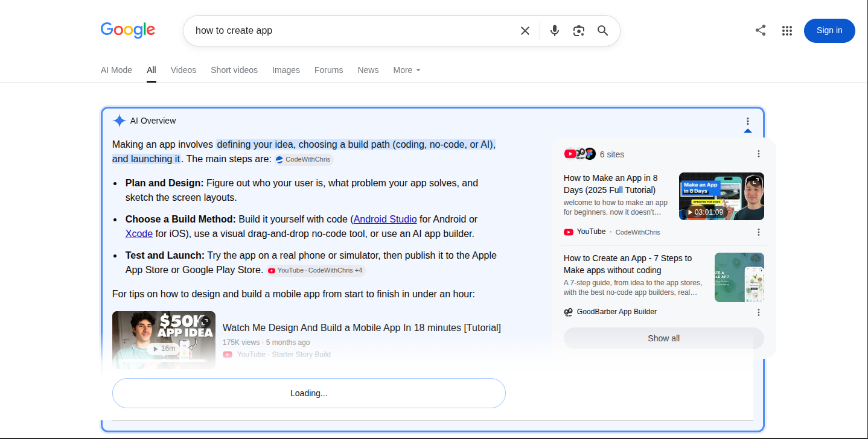
Task: Click the Google logo
Action: tap(128, 30)
